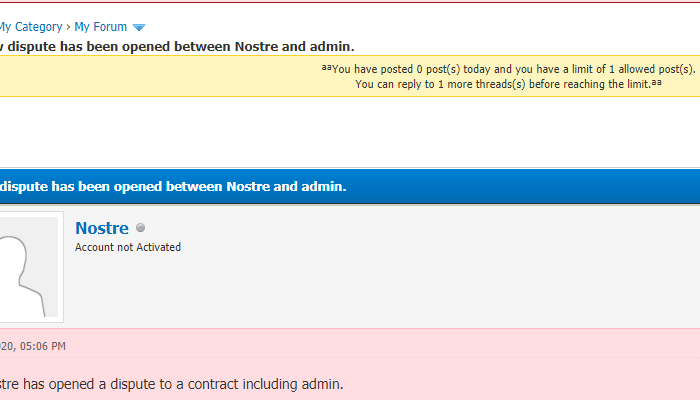The height and width of the screenshot is (400, 700).
Task: Open the My Forum navigation dropdown arrow
Action: [x=139, y=28]
